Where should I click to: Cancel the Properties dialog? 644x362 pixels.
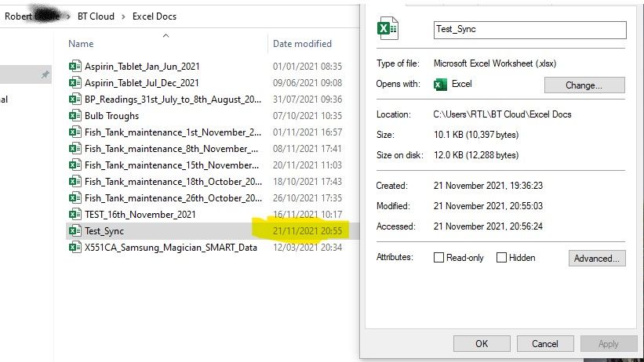(544, 343)
